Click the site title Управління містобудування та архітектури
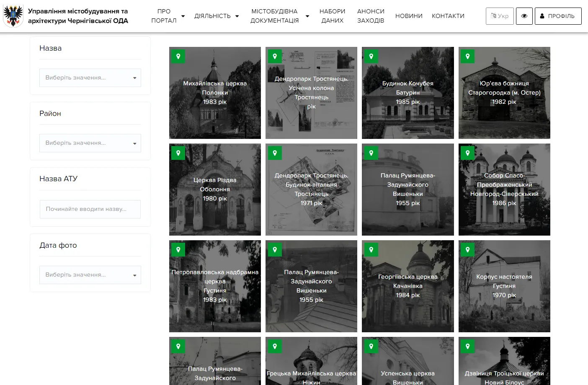The height and width of the screenshot is (385, 588). (x=78, y=16)
